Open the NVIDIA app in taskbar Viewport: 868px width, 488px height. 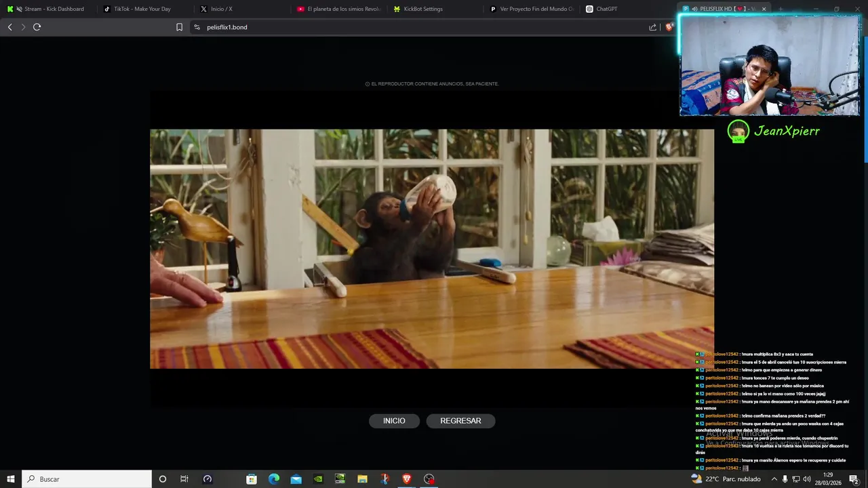click(318, 479)
